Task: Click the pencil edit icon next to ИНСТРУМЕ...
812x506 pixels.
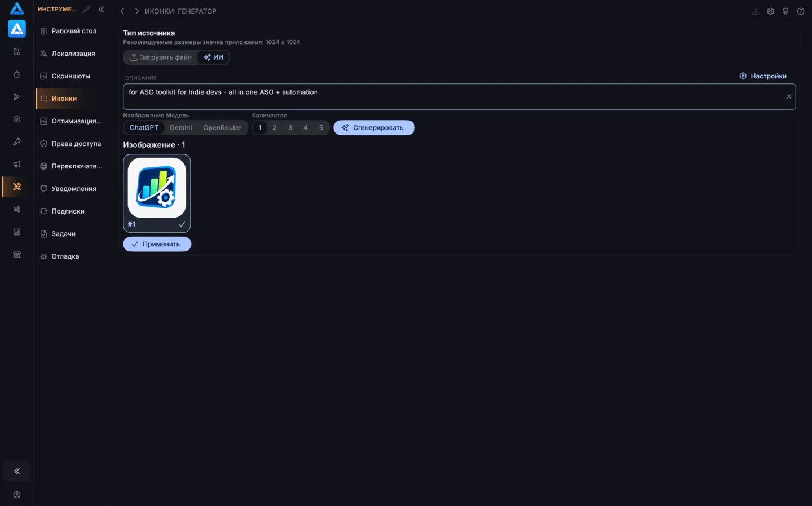Action: [86, 9]
